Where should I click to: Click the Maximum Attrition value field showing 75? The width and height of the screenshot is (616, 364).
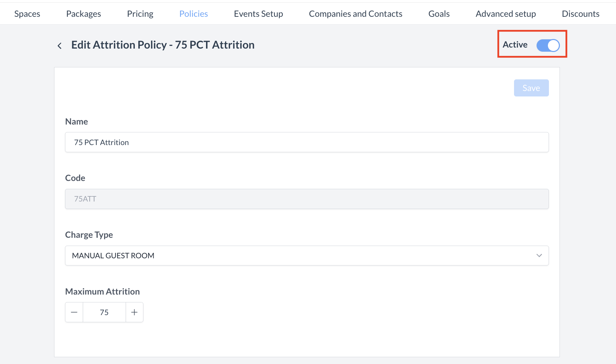(x=104, y=312)
